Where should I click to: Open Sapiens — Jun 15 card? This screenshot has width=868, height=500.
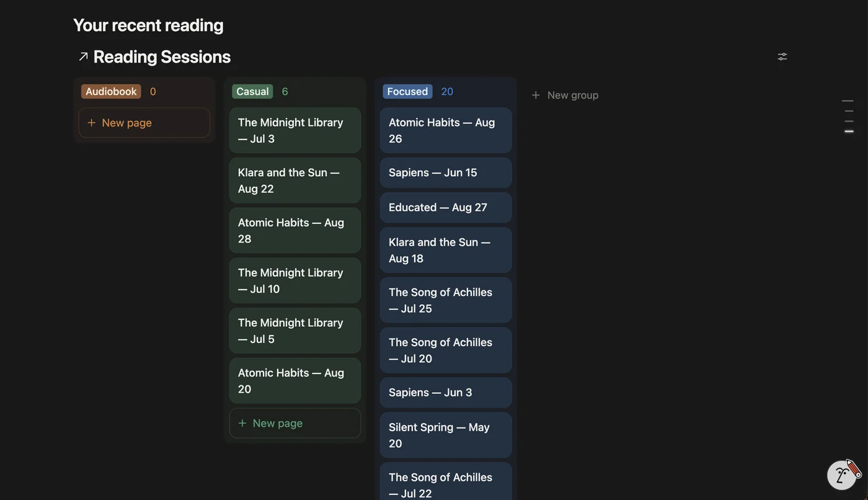[446, 172]
